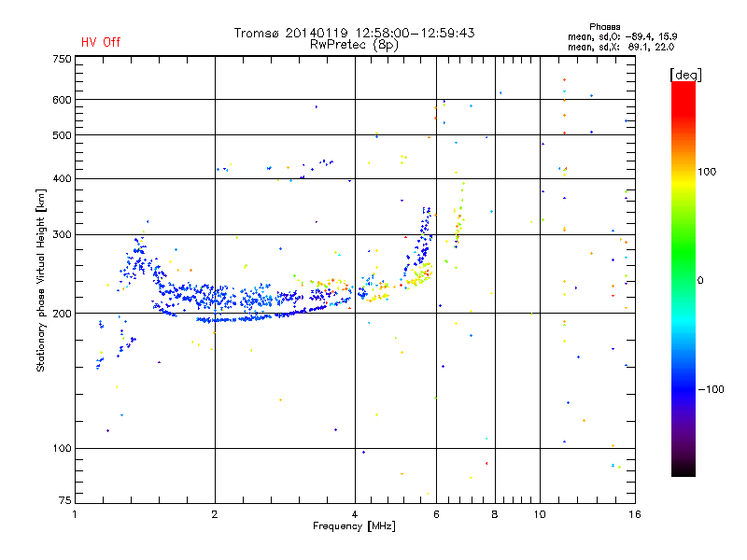Click the y-axis label '400'
Image resolution: width=747 pixels, height=560 pixels.
[62, 178]
